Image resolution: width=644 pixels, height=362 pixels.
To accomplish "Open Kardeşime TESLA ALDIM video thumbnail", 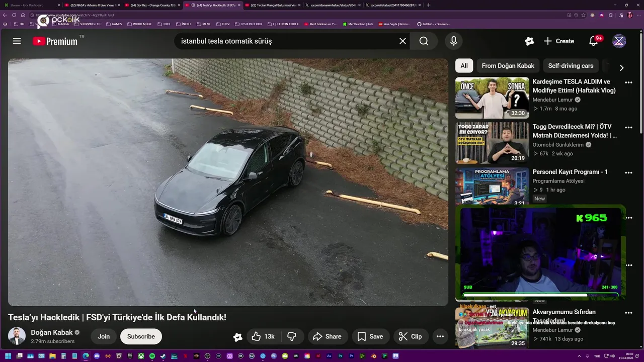I will coord(492,98).
